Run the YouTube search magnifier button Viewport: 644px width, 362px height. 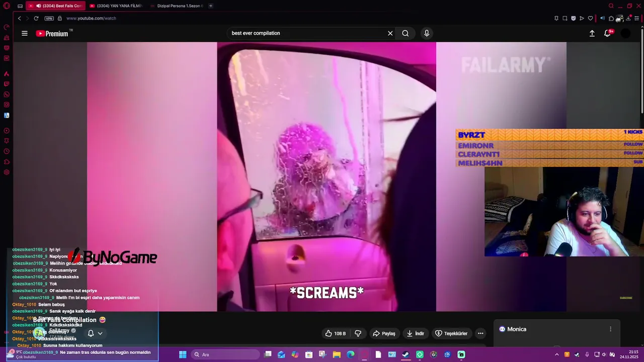[x=406, y=33]
